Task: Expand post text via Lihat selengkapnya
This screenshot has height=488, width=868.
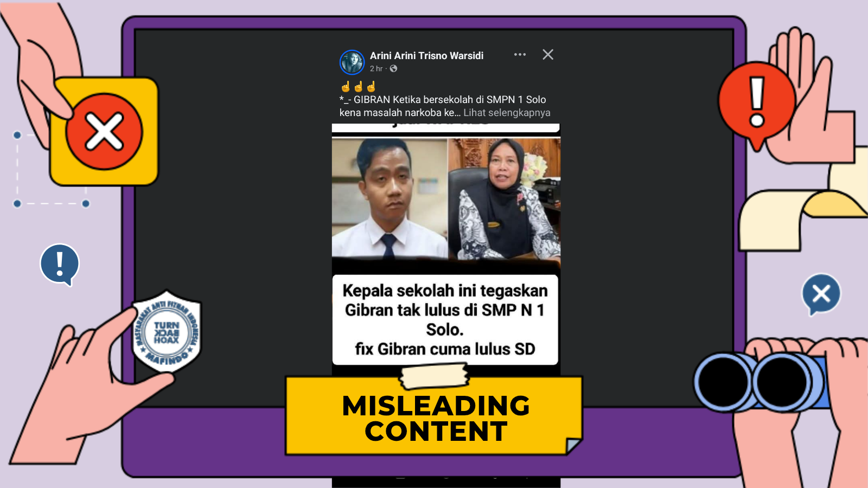Action: point(507,113)
